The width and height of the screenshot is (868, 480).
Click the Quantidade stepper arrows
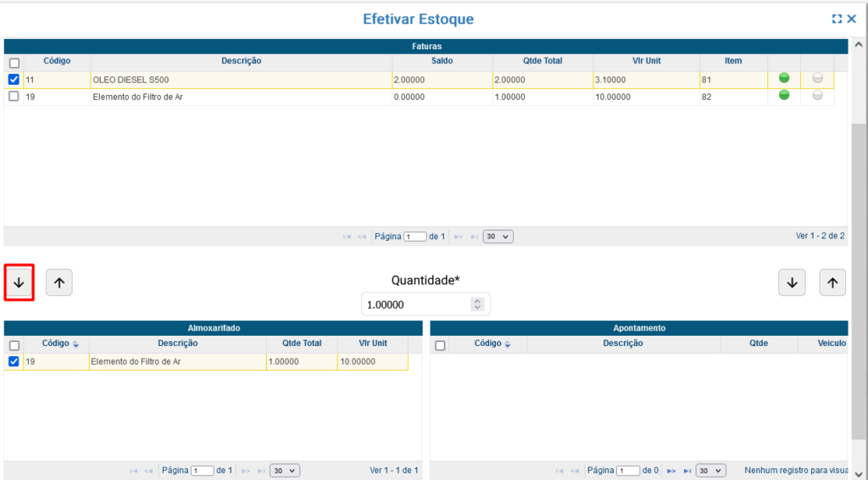point(478,304)
